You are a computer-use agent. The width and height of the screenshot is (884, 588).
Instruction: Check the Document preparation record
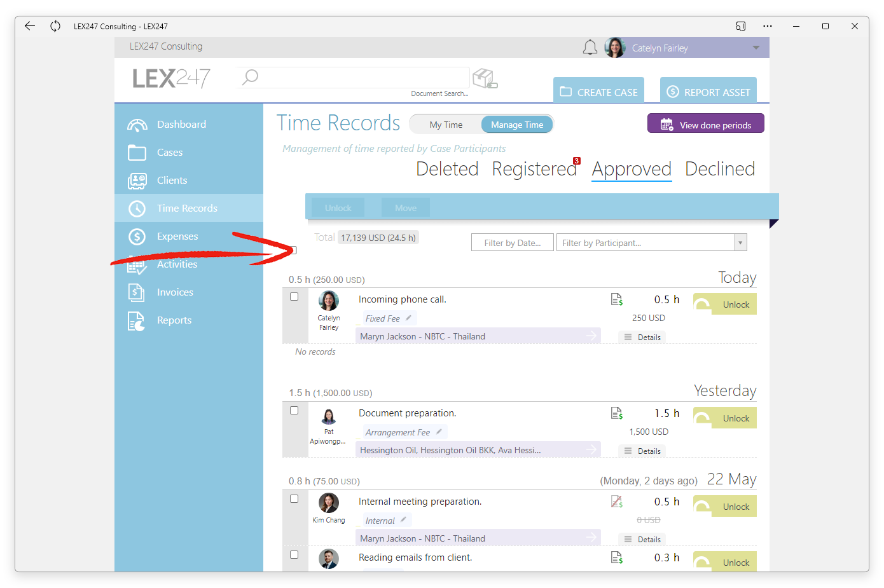coord(294,411)
